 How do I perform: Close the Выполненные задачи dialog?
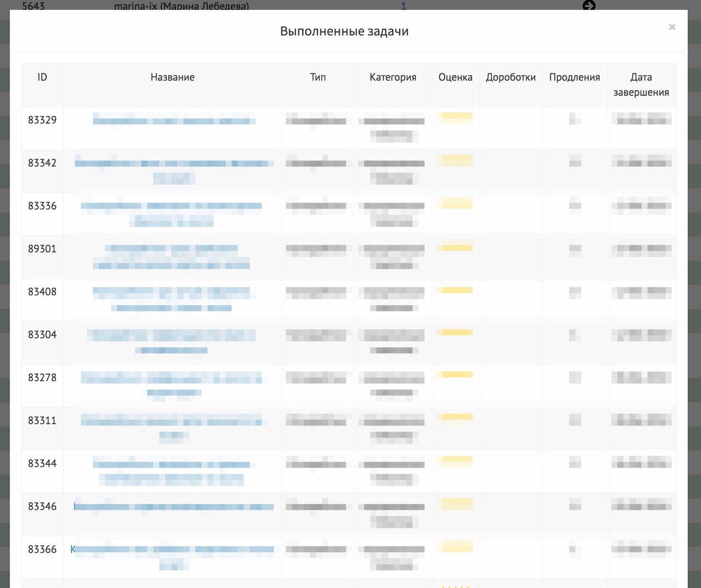point(672,27)
